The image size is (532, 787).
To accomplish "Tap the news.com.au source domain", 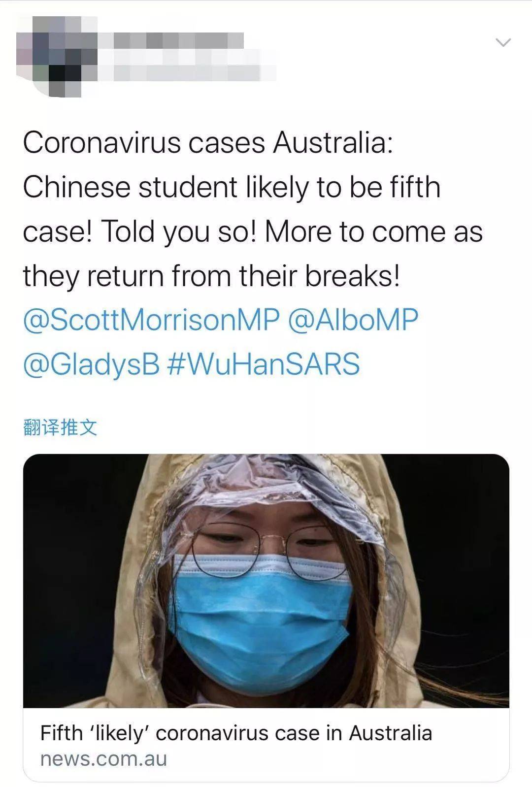I will 104,759.
